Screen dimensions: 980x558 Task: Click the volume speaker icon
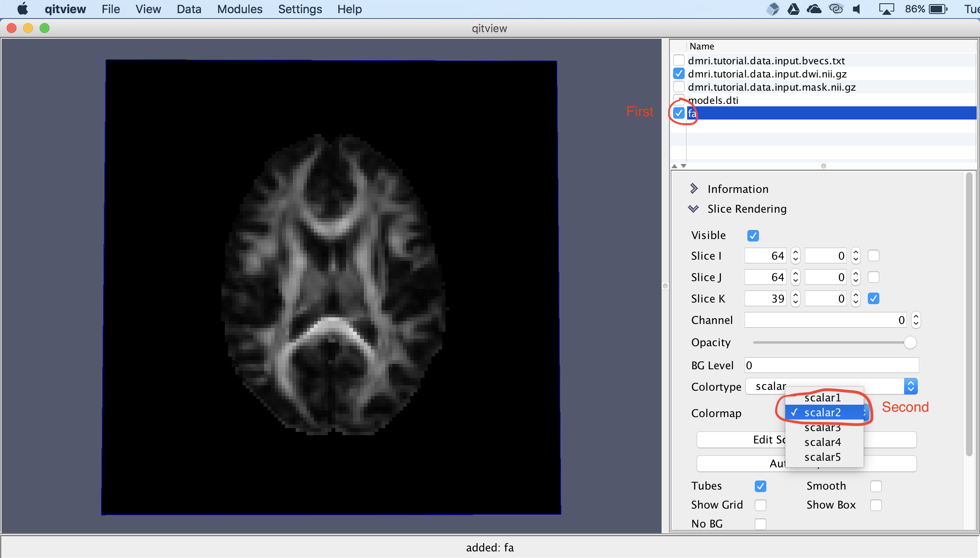[x=857, y=9]
